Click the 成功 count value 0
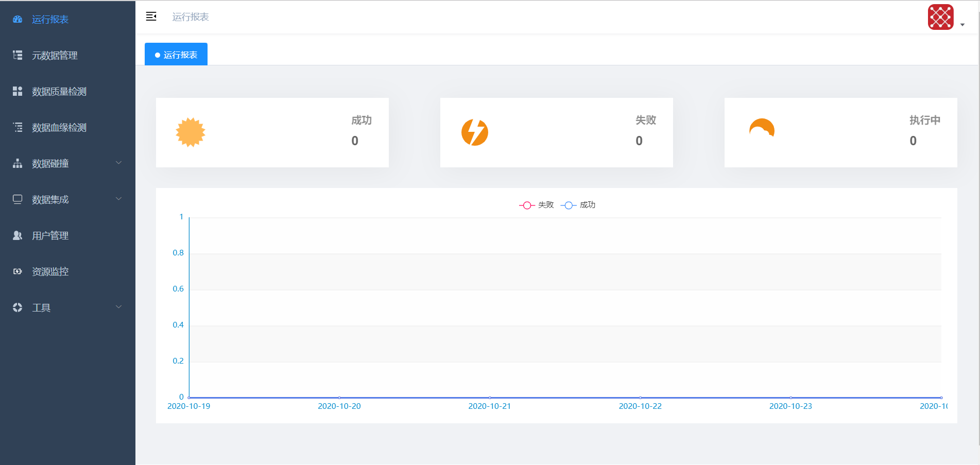Screen dimensions: 980x465 click(x=355, y=141)
